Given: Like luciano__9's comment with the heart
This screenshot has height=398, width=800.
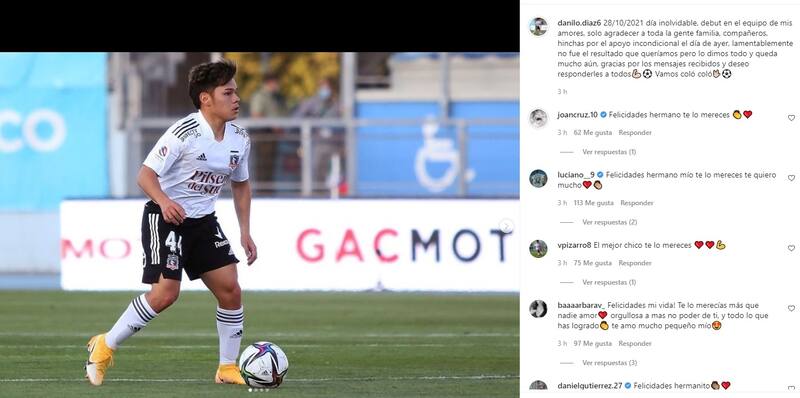Looking at the screenshot, I should click(x=791, y=178).
